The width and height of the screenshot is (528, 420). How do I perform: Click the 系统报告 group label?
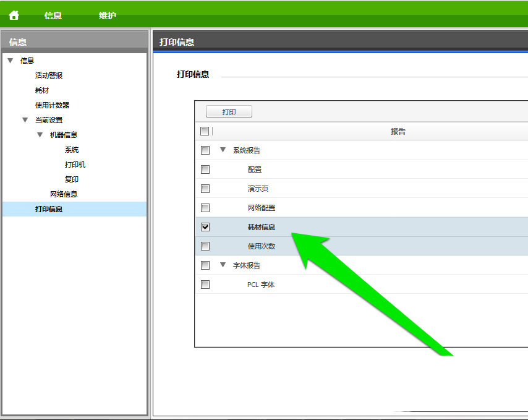pos(247,150)
